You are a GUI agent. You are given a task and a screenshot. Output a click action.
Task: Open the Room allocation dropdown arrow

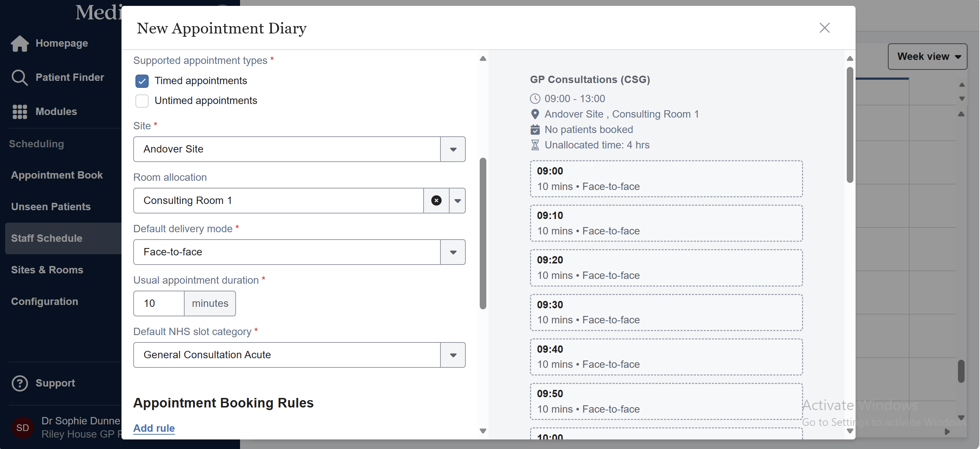click(x=457, y=201)
